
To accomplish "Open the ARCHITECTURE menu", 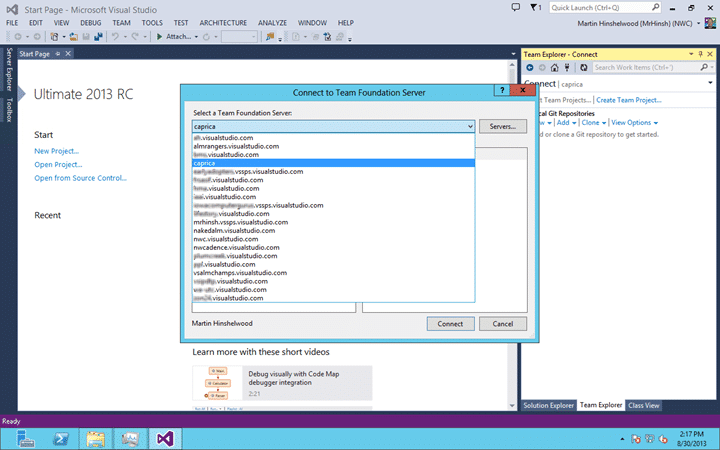I will click(x=223, y=22).
